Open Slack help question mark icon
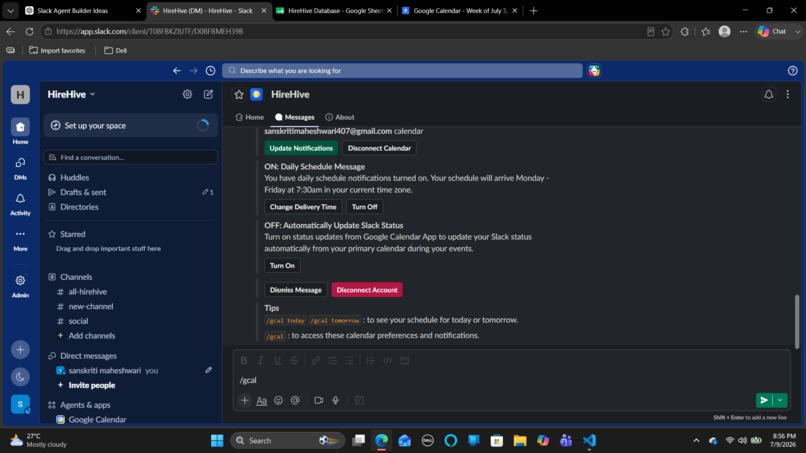Screen dimensions: 806x453 pos(793,71)
